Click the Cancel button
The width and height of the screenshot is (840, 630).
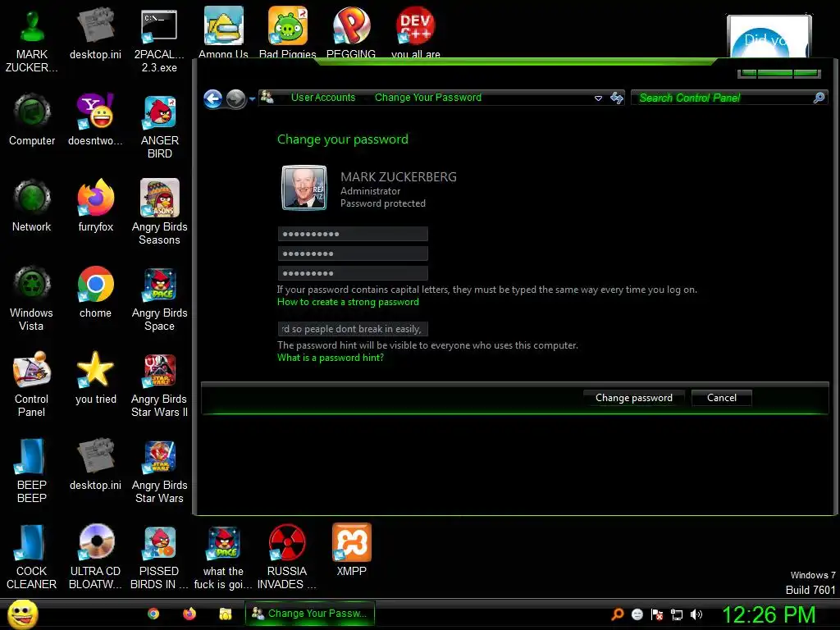pos(722,398)
